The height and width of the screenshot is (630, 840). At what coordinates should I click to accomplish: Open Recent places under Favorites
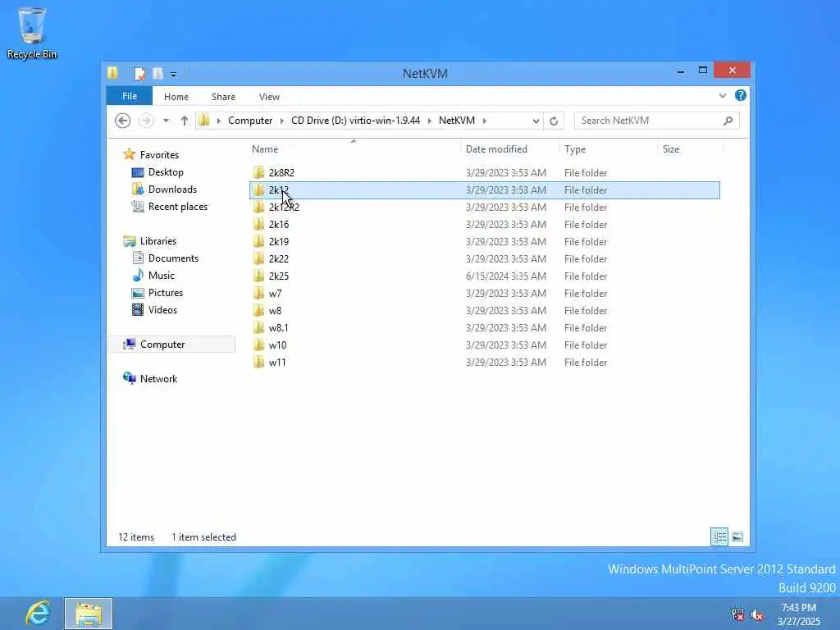click(177, 206)
